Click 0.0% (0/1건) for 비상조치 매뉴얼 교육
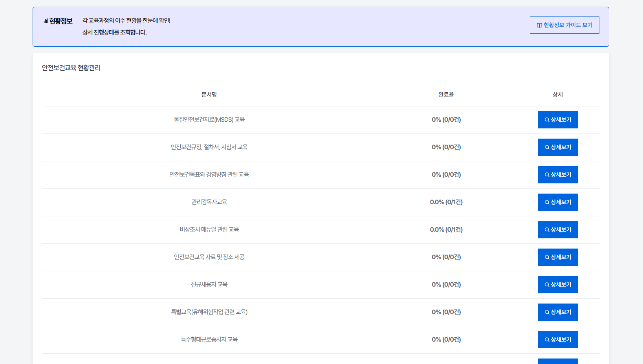Viewport: 643px width, 364px height. coord(446,230)
